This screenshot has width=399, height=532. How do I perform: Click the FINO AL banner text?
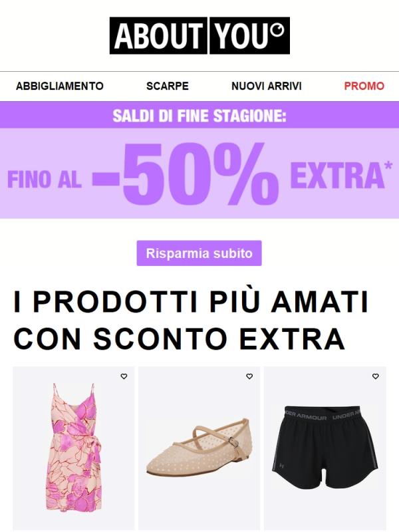point(45,180)
